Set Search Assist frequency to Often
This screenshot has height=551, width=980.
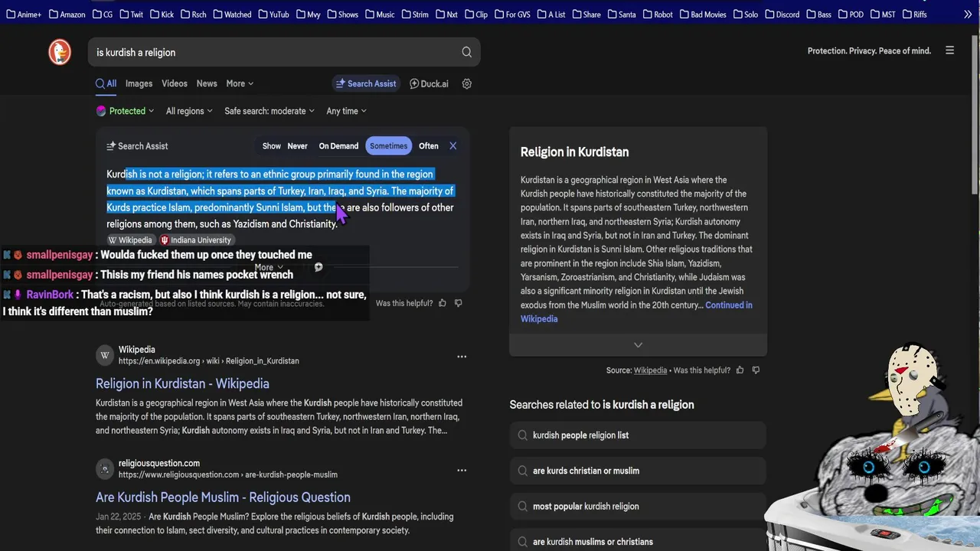coord(429,146)
